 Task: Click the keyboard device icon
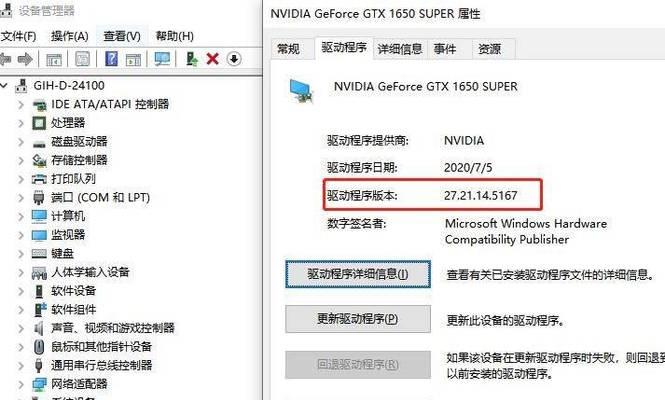(x=39, y=254)
